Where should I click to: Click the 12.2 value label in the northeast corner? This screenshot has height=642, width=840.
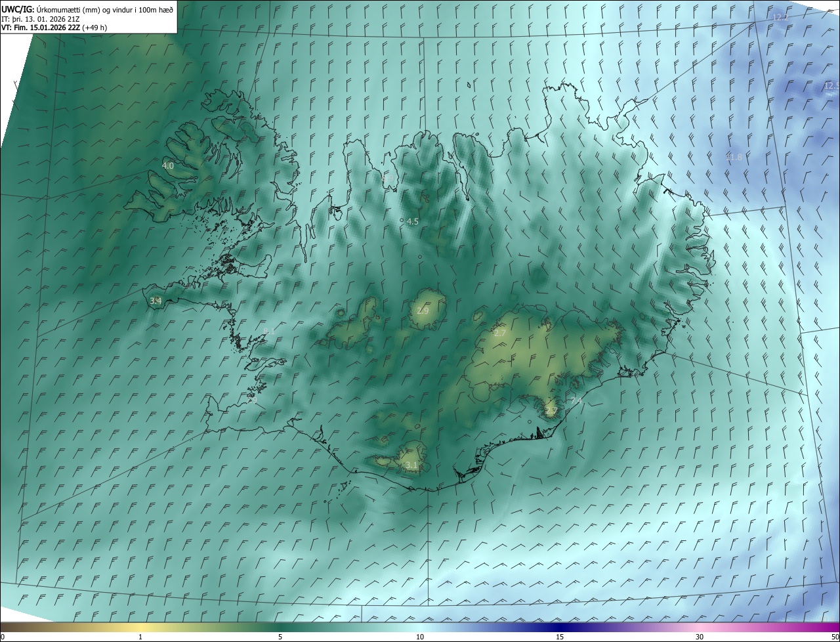[x=780, y=18]
